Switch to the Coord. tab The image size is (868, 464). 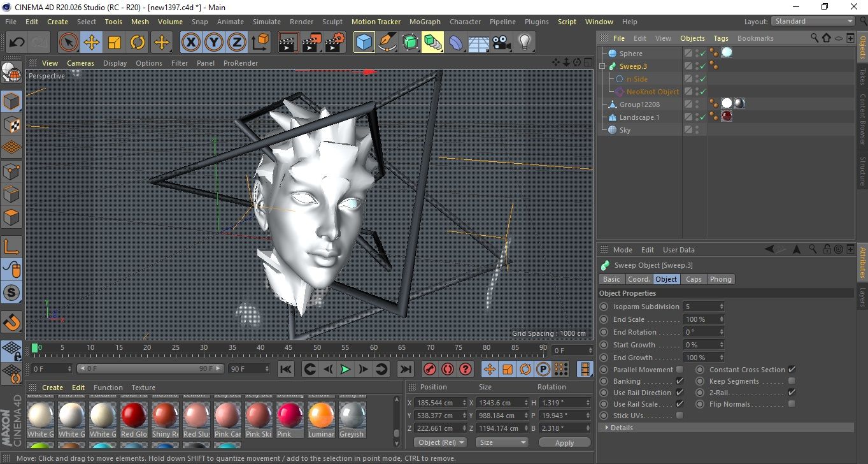[x=639, y=279]
